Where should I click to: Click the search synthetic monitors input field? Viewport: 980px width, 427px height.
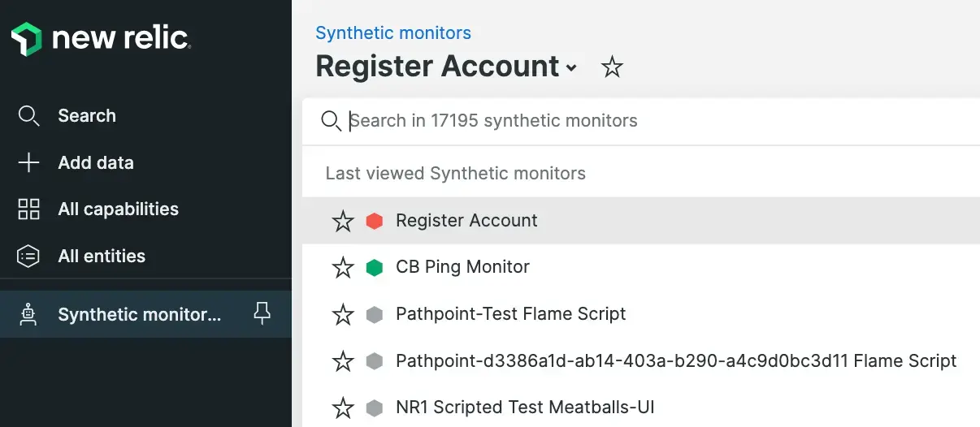(x=650, y=121)
